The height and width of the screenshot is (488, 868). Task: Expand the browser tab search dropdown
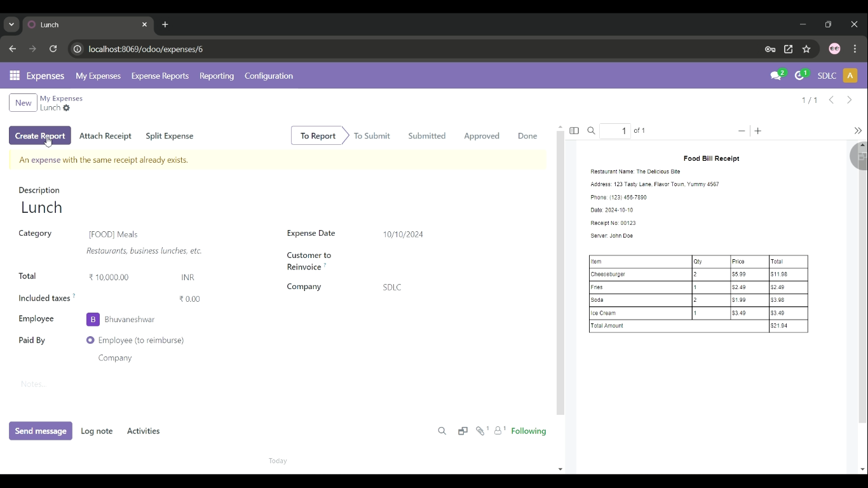11,25
